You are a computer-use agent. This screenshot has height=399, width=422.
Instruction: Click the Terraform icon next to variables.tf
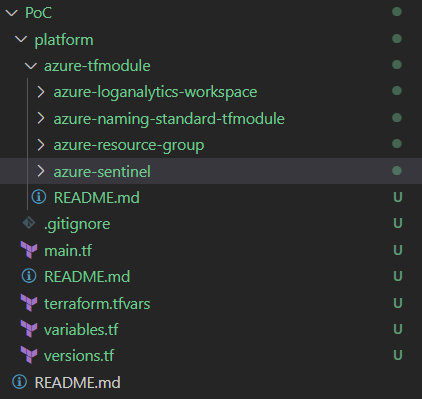pyautogui.click(x=29, y=329)
